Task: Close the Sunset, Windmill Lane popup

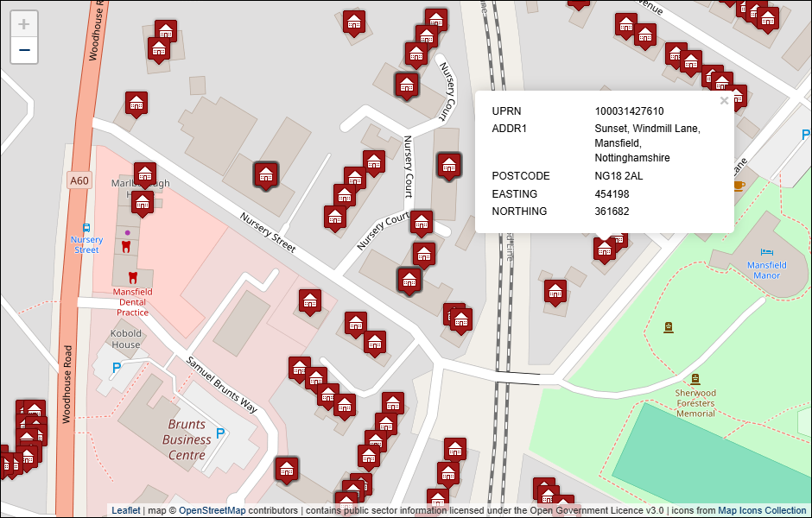Action: coord(724,101)
